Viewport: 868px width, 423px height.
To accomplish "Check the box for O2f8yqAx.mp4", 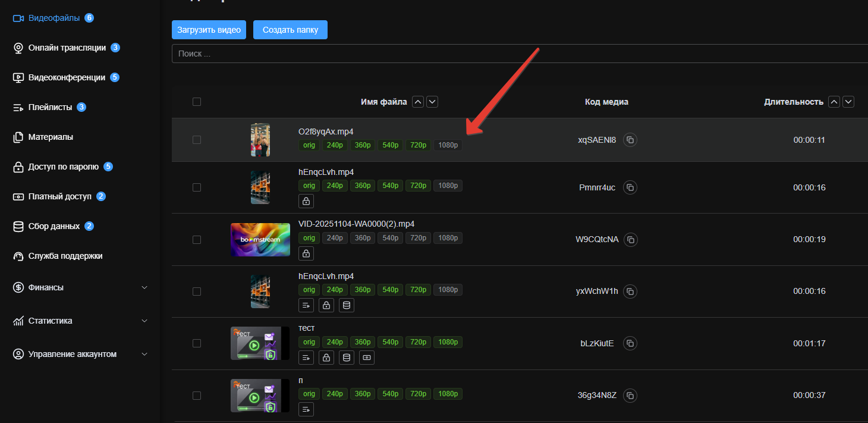I will [197, 140].
